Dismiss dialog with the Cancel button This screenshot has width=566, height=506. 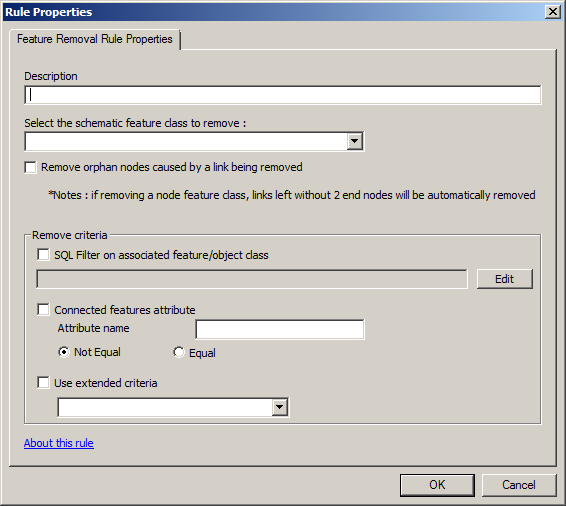coord(519,485)
